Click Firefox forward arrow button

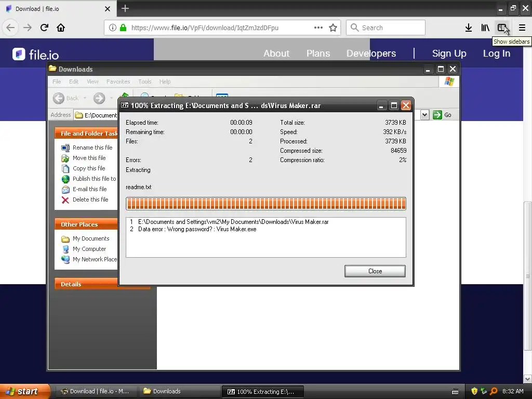click(x=28, y=28)
